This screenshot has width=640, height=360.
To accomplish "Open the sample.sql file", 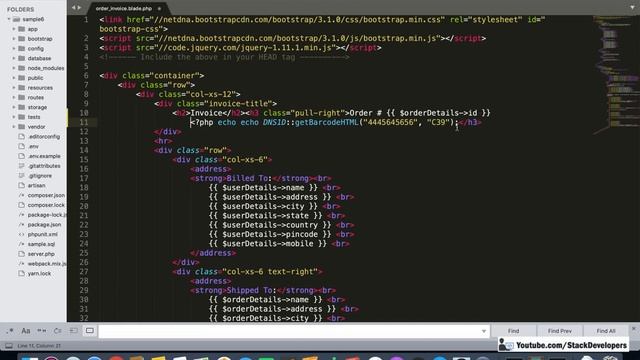I will [x=41, y=244].
